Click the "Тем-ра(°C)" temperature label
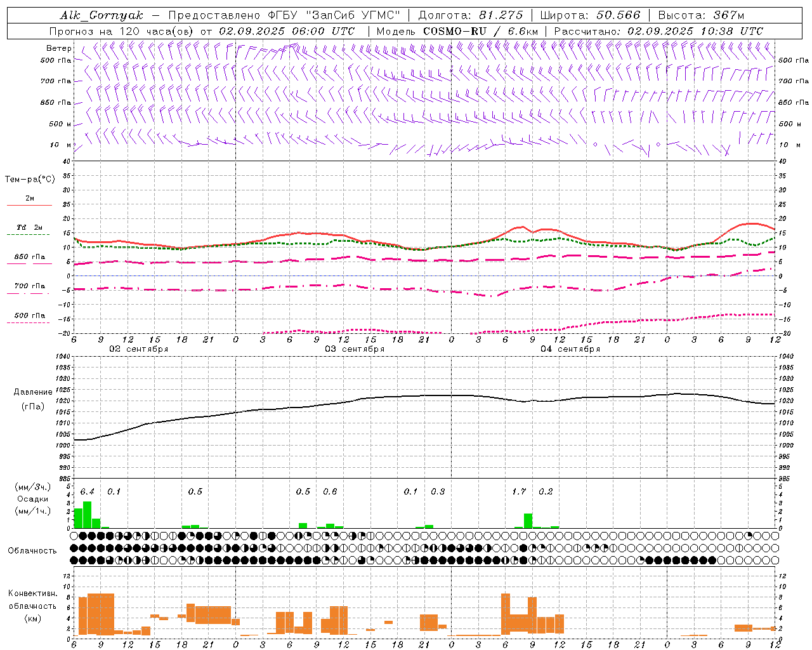The image size is (812, 650). tap(30, 180)
